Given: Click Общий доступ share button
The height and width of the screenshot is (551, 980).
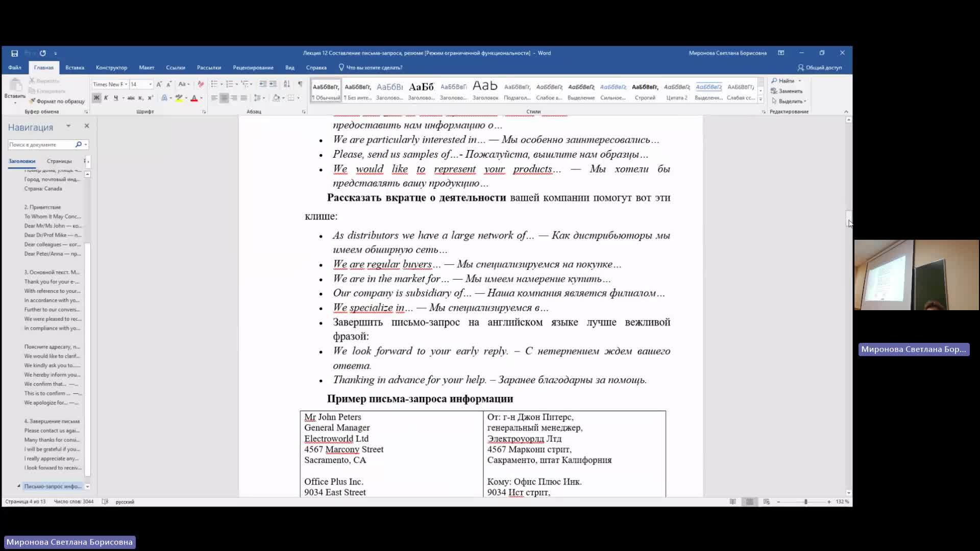Looking at the screenshot, I should pyautogui.click(x=820, y=67).
